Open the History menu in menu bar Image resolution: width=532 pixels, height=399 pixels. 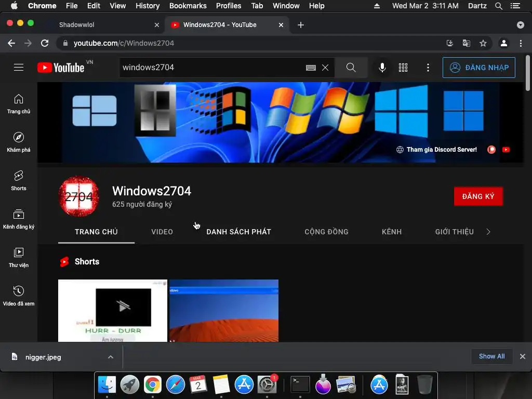click(148, 6)
